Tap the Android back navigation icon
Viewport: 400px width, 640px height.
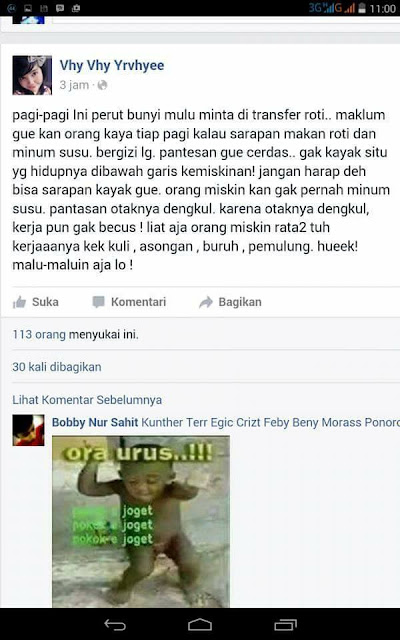point(115,624)
